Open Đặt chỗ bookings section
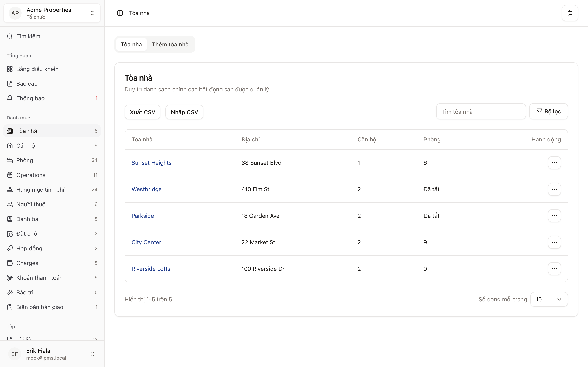 27,234
